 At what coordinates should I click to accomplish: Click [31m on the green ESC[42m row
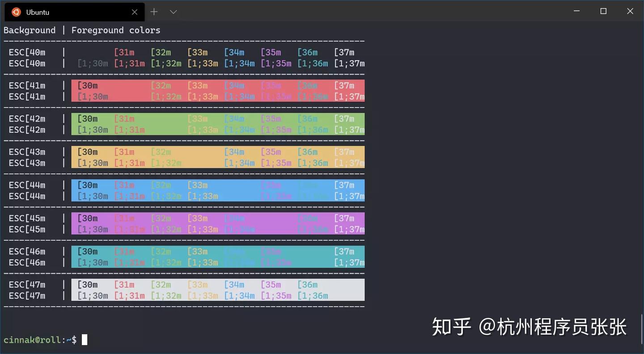[x=124, y=119]
